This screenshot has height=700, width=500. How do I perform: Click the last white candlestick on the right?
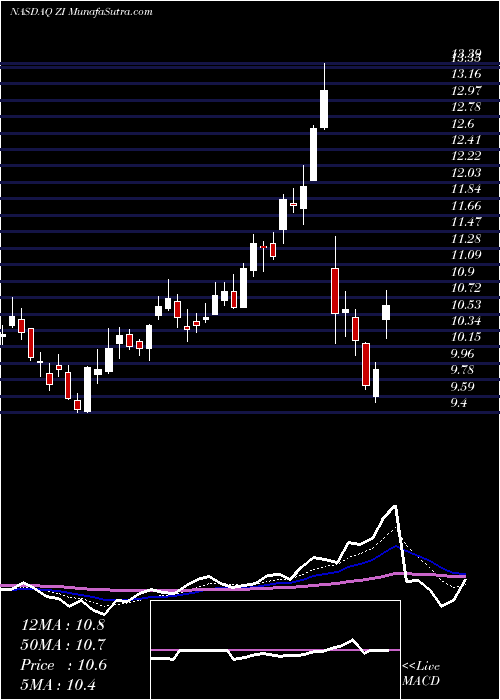pyautogui.click(x=386, y=312)
